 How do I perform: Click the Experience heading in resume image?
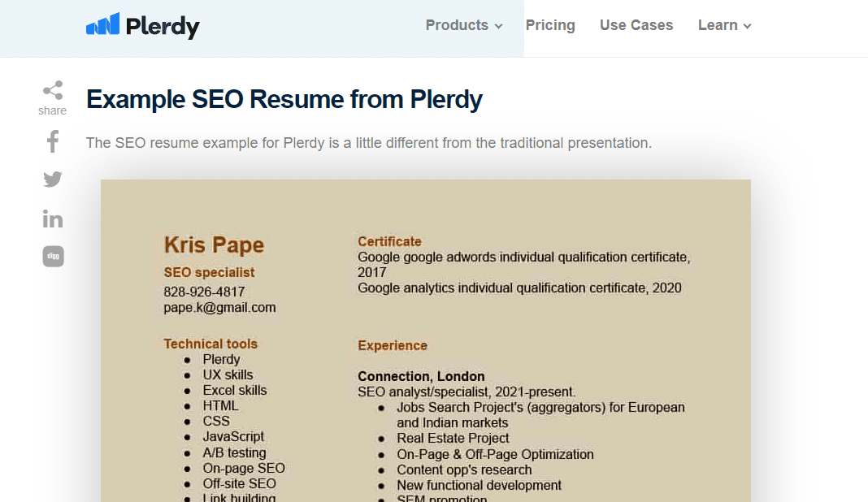(392, 345)
